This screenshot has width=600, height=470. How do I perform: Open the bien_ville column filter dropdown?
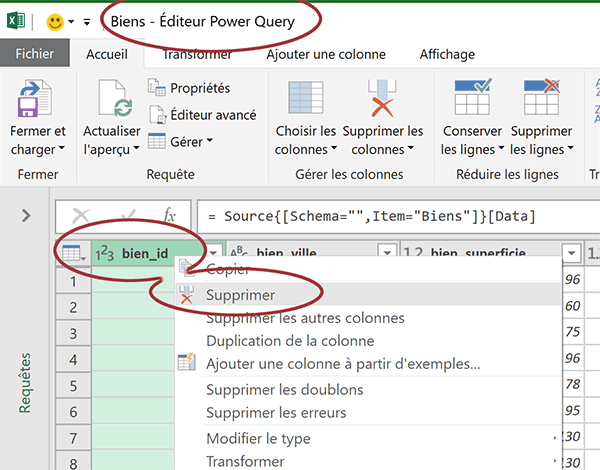coord(387,252)
